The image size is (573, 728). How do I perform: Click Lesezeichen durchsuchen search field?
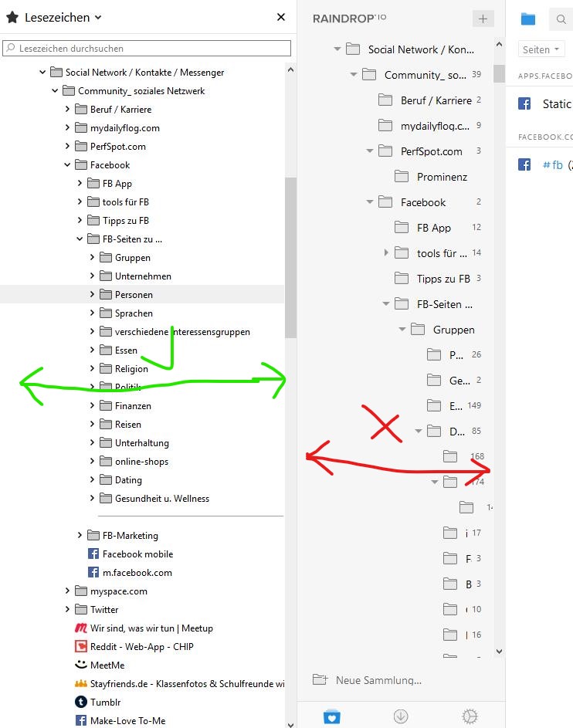point(147,49)
